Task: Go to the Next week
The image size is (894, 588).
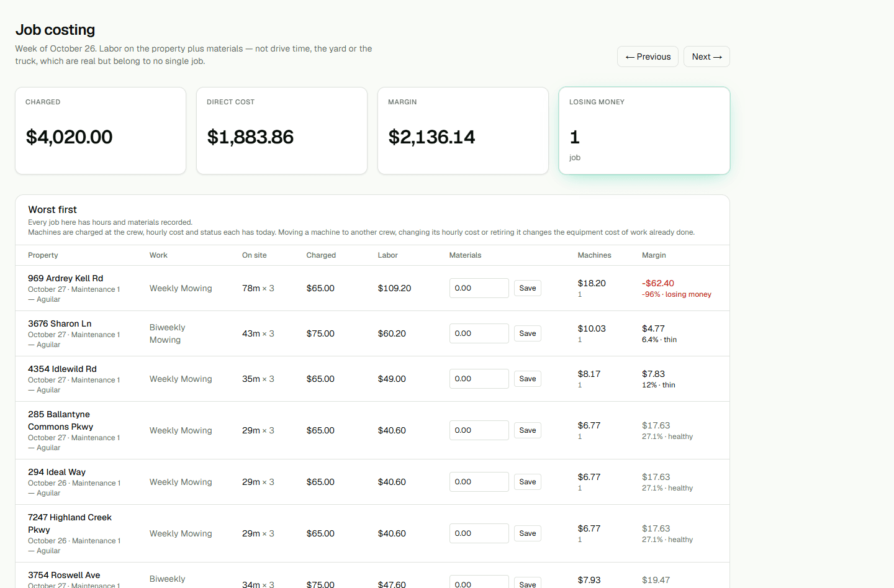Action: (707, 57)
